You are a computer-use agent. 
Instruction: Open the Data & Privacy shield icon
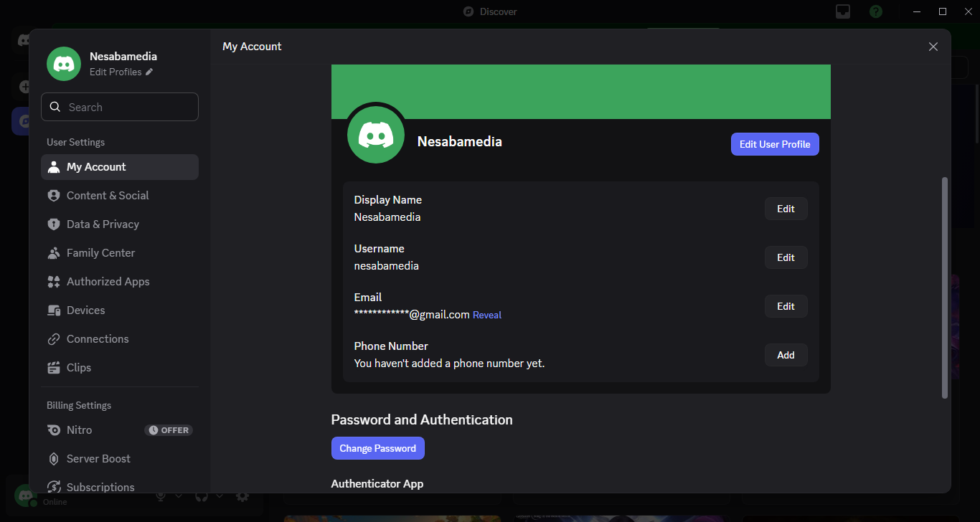[53, 224]
